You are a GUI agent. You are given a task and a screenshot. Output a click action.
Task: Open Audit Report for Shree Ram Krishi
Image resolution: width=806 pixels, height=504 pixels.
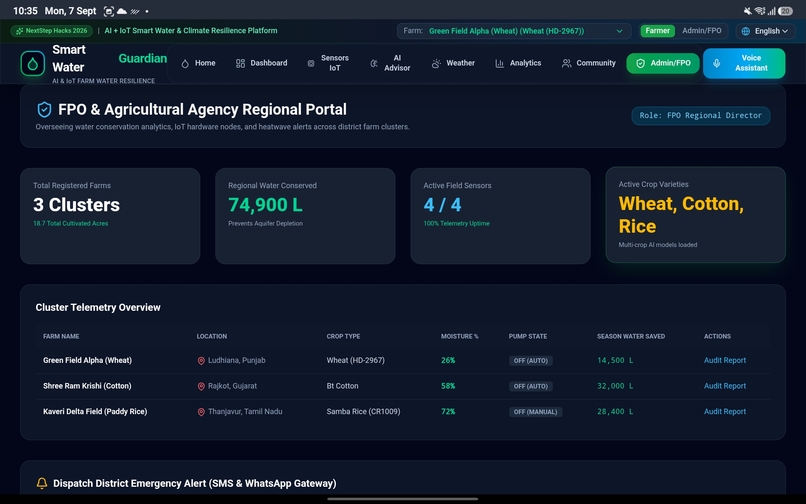[725, 386]
